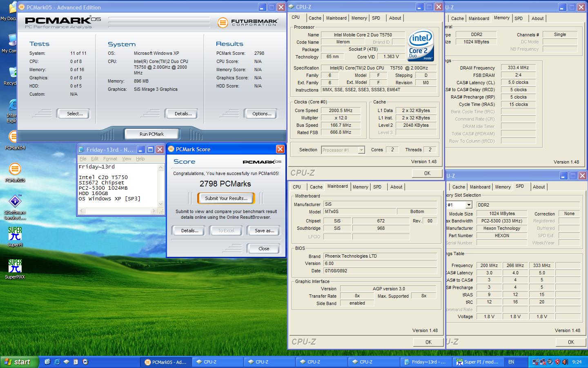Switch to Super PI taskbar button

coord(478,362)
